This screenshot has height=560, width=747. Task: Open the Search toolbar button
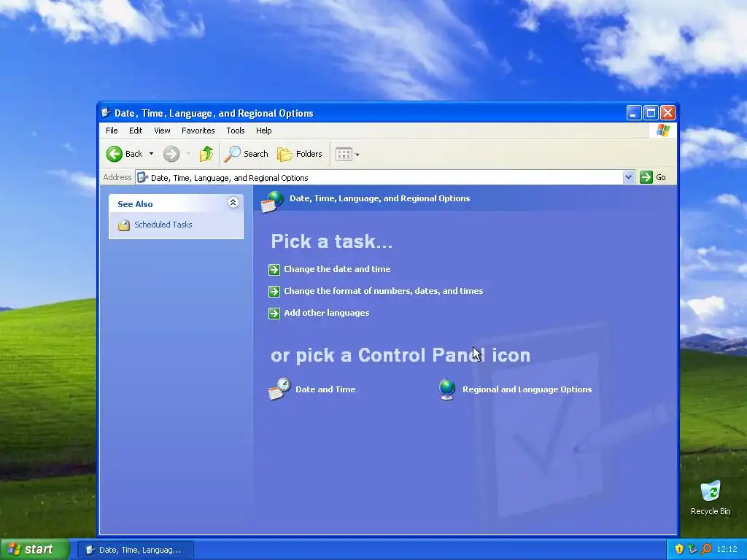coord(247,154)
